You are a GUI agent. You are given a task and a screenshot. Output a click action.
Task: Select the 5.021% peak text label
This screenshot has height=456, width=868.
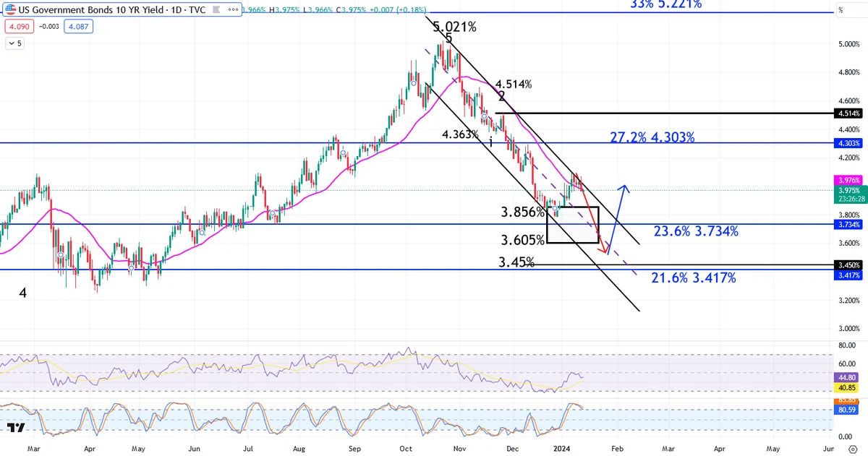pos(455,27)
